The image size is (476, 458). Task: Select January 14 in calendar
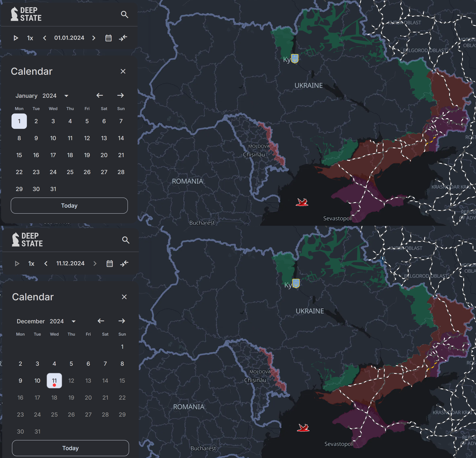(x=121, y=138)
